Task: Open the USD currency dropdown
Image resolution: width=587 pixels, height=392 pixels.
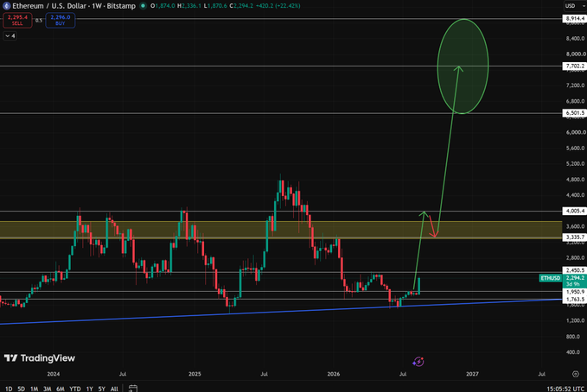Action: [573, 5]
